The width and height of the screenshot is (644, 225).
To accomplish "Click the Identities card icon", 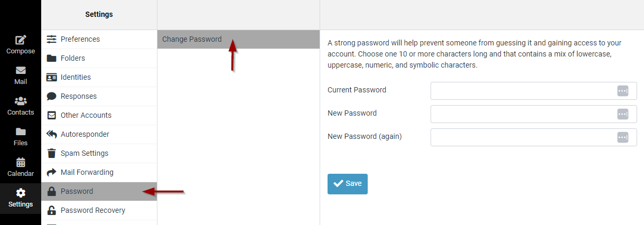I will 52,77.
